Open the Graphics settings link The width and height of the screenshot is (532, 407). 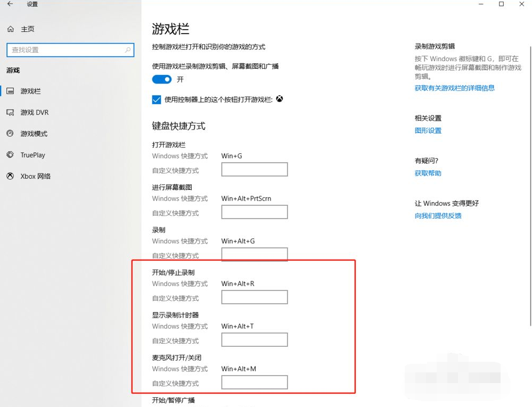[x=428, y=131]
